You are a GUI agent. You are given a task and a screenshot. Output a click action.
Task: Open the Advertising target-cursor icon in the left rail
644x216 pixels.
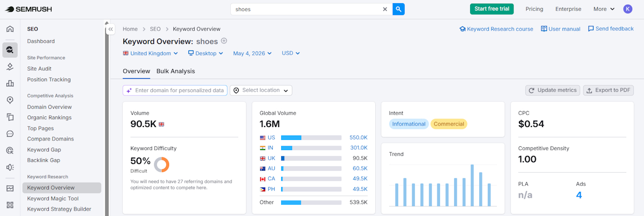(x=10, y=151)
